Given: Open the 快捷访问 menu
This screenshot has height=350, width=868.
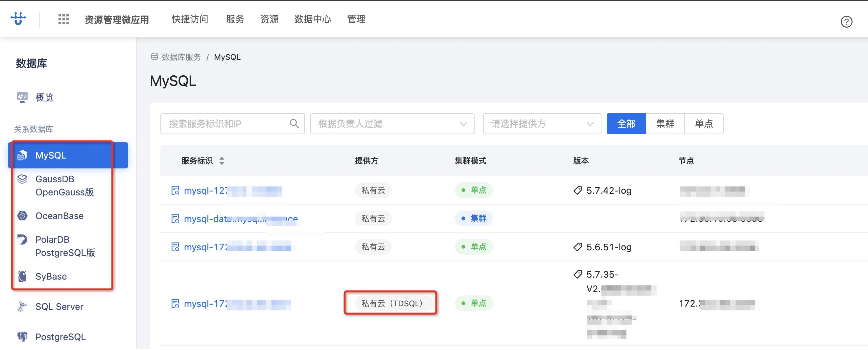Looking at the screenshot, I should pyautogui.click(x=190, y=19).
